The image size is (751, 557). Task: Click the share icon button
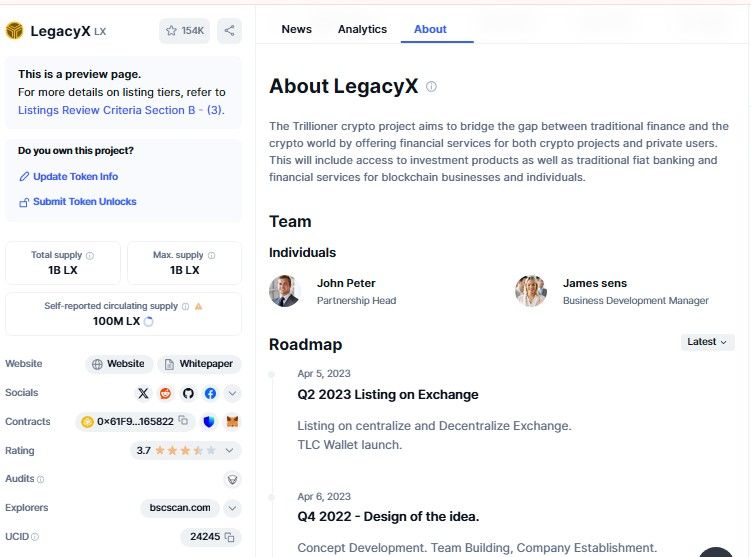coord(229,31)
